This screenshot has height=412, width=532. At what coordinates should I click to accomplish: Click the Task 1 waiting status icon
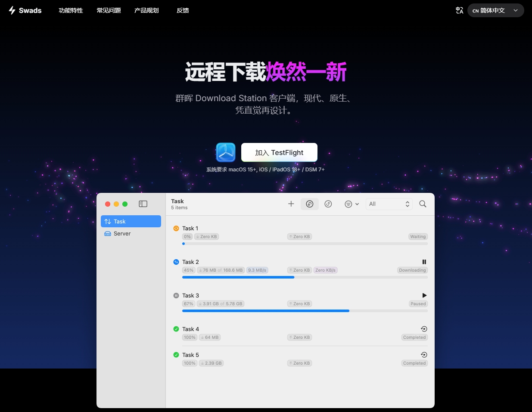pyautogui.click(x=176, y=228)
